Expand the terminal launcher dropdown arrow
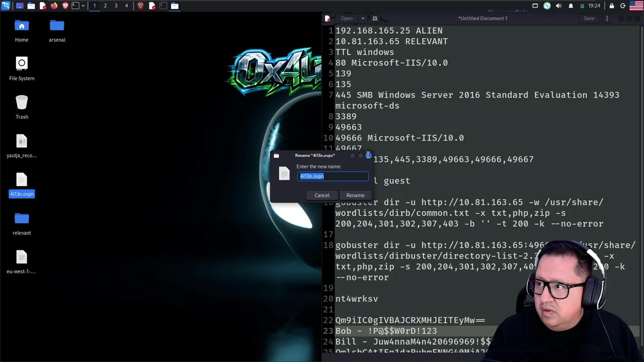Viewport: 644px width, 362px height. point(83,6)
